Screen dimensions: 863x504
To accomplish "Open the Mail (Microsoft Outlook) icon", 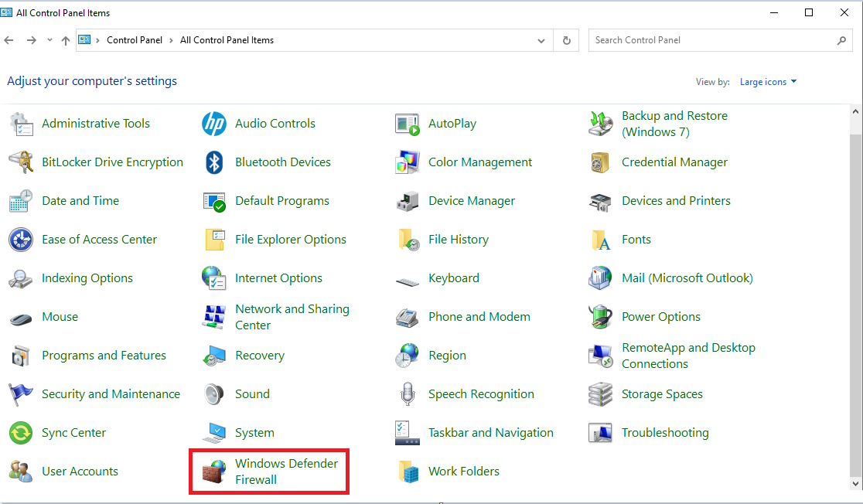I will tap(601, 278).
